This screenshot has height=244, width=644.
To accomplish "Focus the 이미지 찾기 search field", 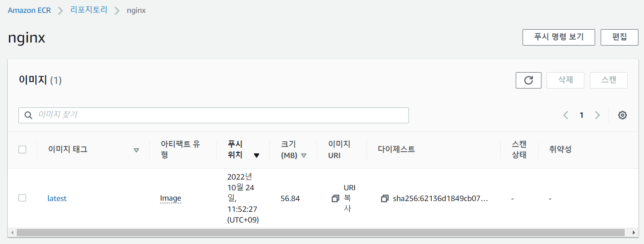I will pyautogui.click(x=214, y=115).
